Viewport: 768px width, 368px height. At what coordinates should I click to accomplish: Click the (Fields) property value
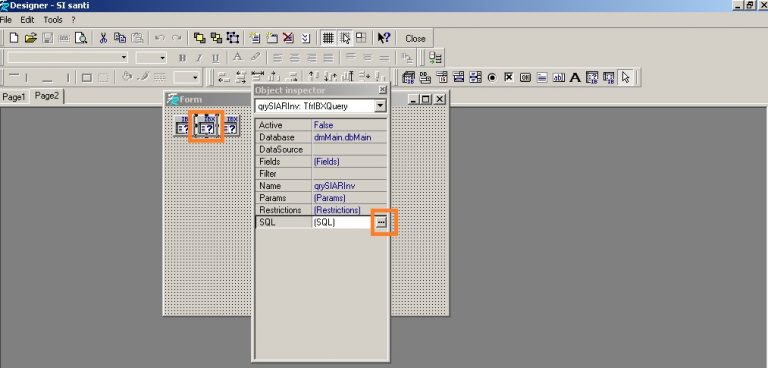tap(349, 161)
